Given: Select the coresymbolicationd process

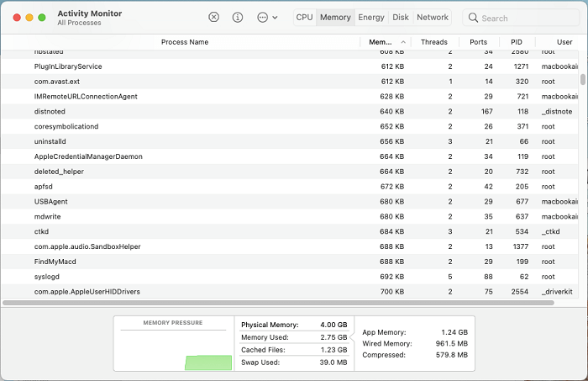Looking at the screenshot, I should click(x=290, y=126).
